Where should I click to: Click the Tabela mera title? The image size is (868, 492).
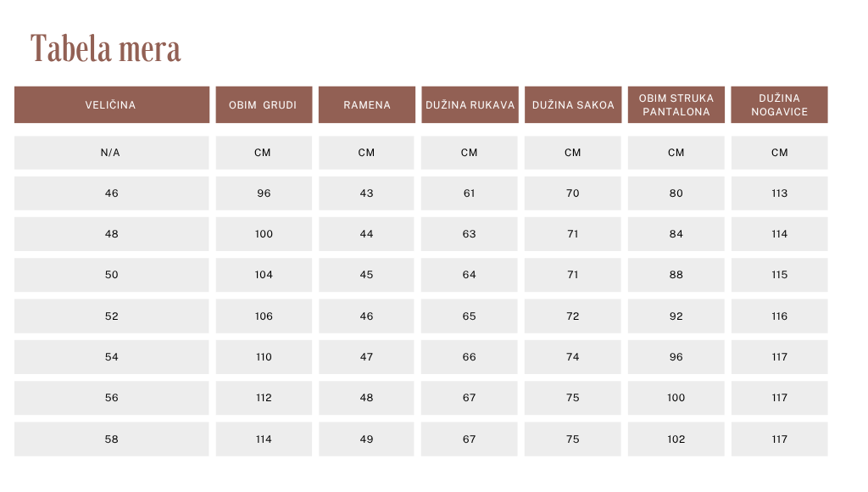coord(106,48)
